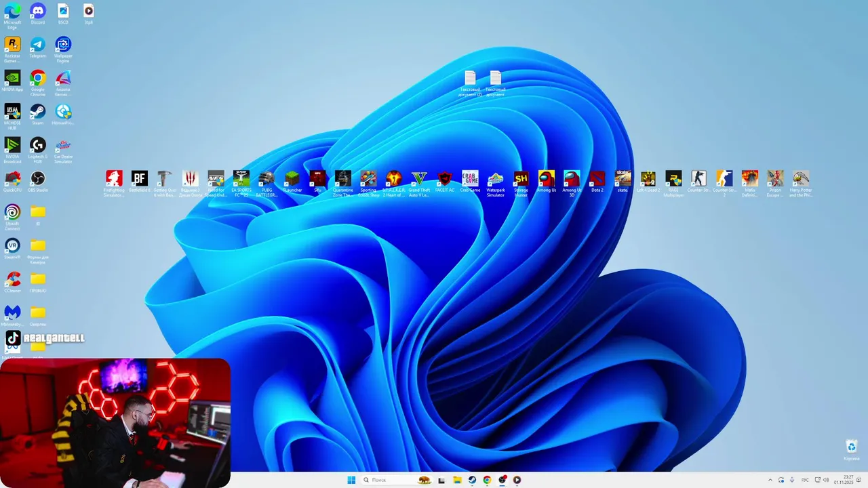Open Chrome from the taskbar
The width and height of the screenshot is (868, 488).
click(x=487, y=480)
